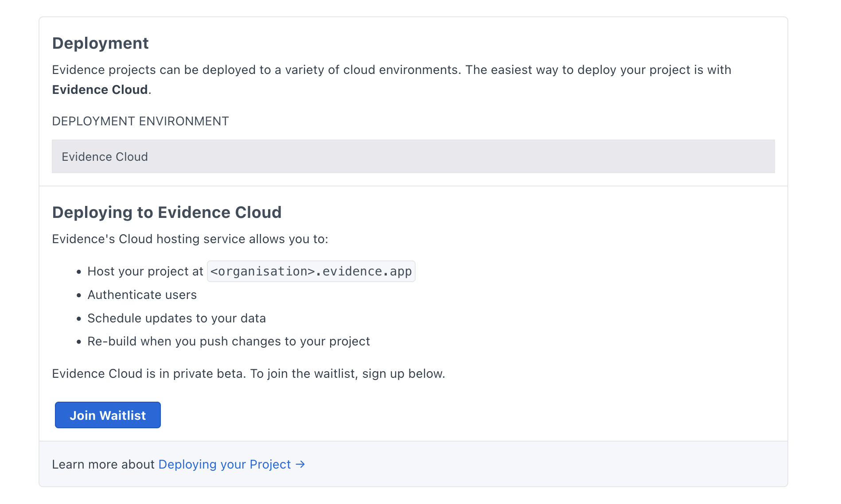Click the private beta waitlist sentence

click(x=249, y=373)
